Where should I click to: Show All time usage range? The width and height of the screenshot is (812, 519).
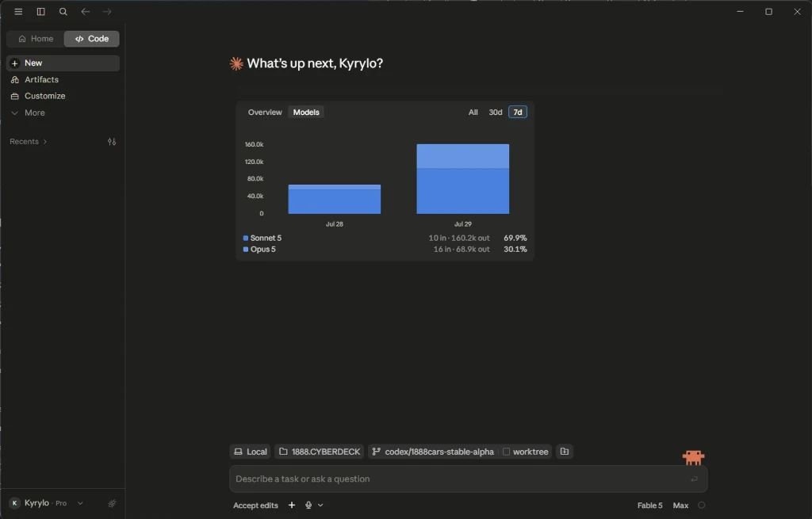[473, 113]
